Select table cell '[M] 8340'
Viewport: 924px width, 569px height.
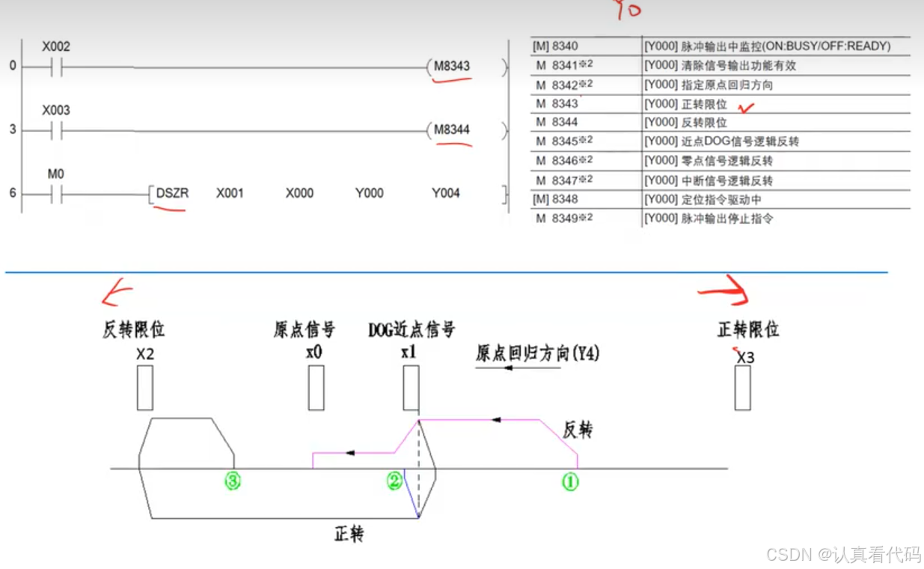point(555,46)
